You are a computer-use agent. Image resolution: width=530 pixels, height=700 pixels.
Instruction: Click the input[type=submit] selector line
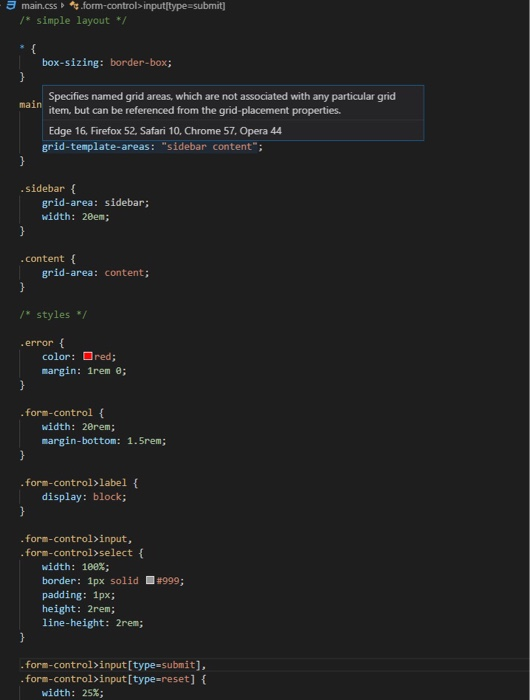click(113, 665)
